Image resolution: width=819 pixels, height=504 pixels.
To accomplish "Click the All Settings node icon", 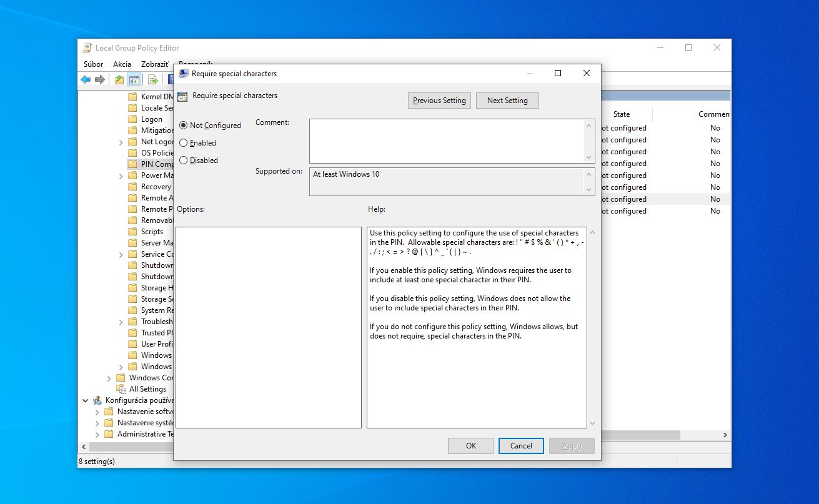I will point(121,389).
